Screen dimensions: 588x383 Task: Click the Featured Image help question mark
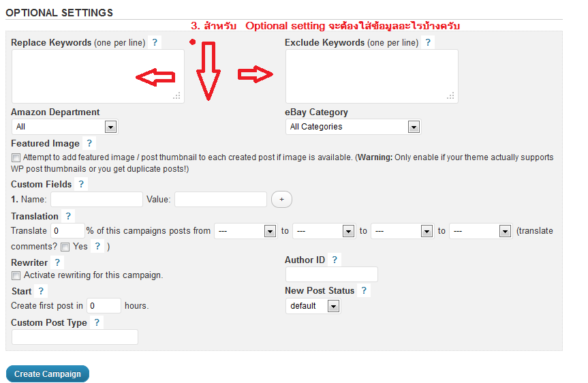[x=89, y=143]
